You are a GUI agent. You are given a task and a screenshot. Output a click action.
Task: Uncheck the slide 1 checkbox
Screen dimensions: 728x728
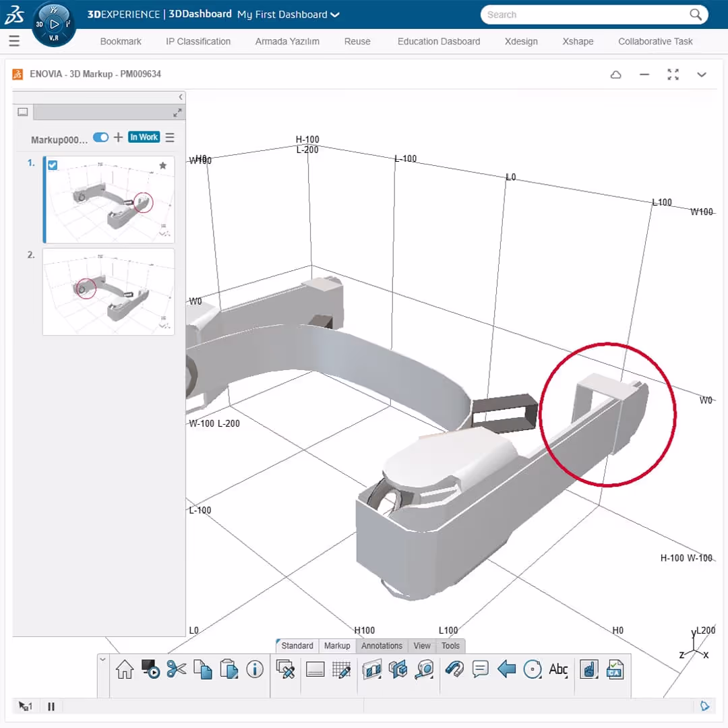(53, 165)
